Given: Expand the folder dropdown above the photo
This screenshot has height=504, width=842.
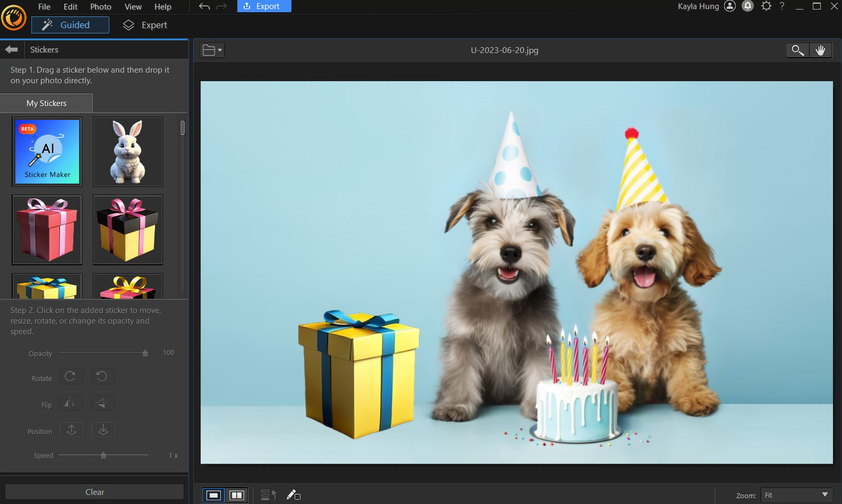Looking at the screenshot, I should pyautogui.click(x=212, y=50).
